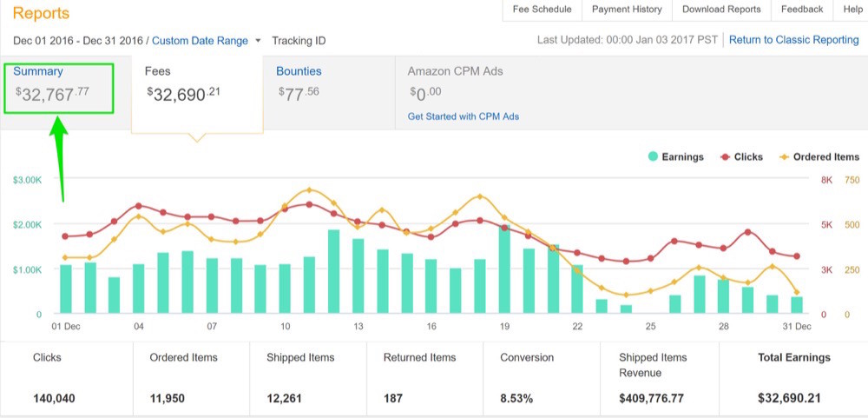Toggle the Earnings legend marker
The height and width of the screenshot is (418, 868).
654,157
